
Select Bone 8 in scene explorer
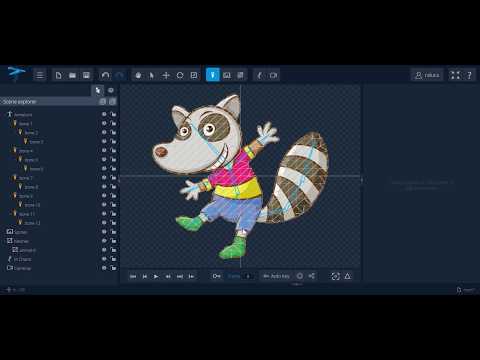pos(31,187)
